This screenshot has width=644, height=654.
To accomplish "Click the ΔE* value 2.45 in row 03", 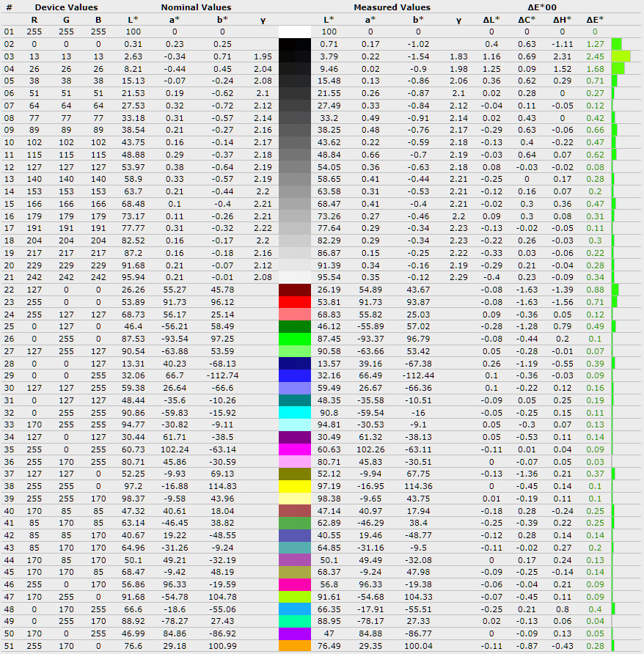I will [x=595, y=56].
